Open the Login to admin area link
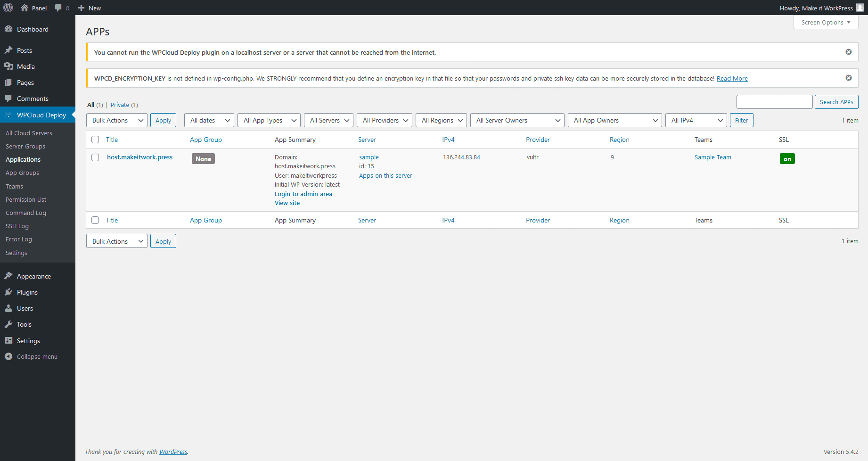Viewport: 868px width, 461px height. pos(303,194)
